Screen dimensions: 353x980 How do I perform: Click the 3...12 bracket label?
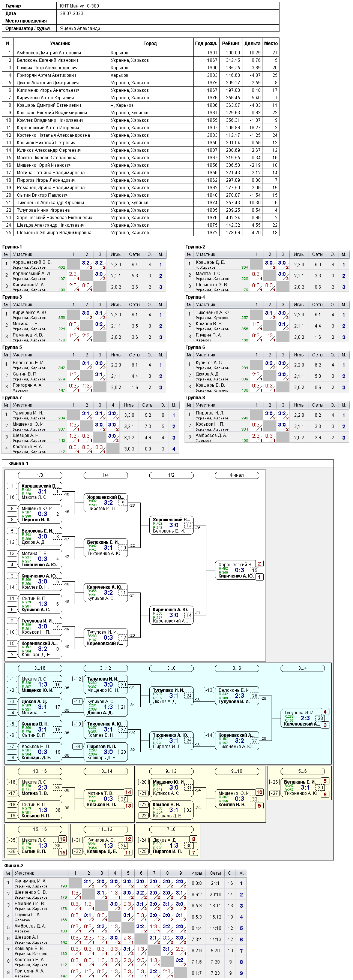(105, 668)
